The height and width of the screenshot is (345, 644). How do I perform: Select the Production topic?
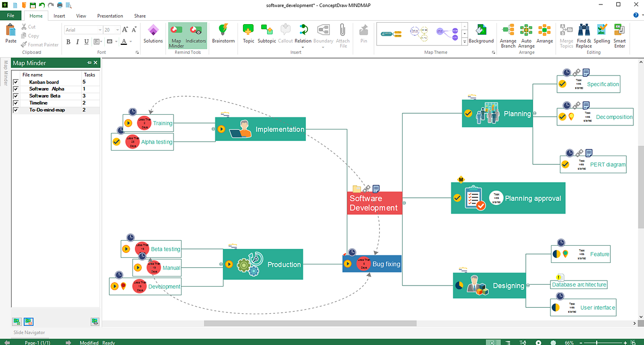pos(263,264)
